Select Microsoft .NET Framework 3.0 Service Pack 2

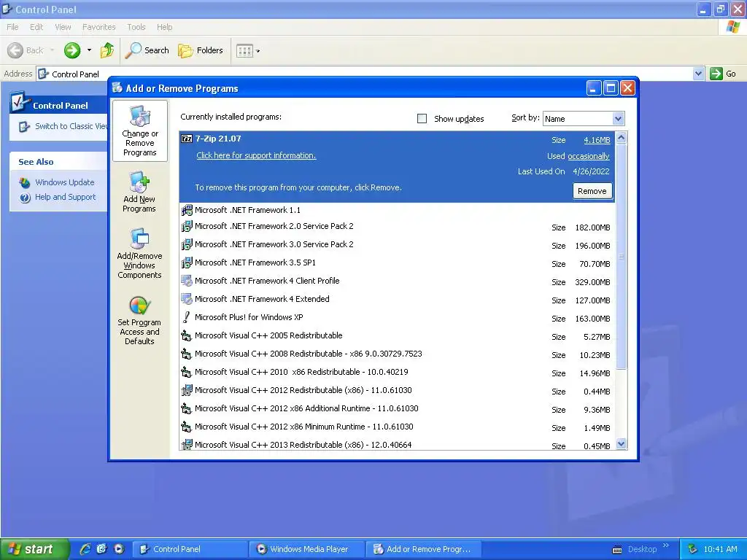coord(398,245)
